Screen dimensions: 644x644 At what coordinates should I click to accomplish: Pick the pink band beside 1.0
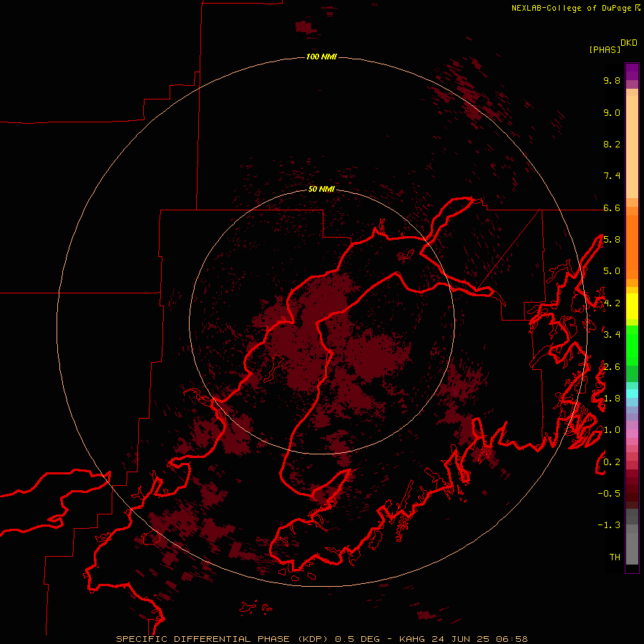tap(632, 434)
